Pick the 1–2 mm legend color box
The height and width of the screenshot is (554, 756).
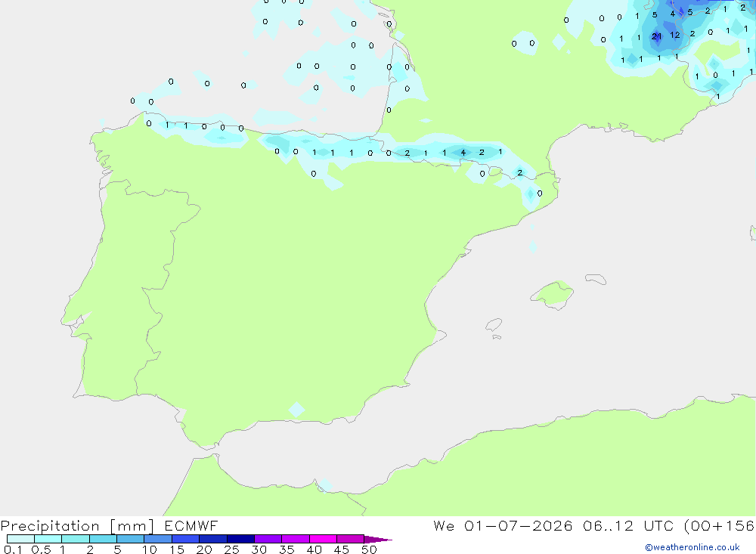point(76,539)
